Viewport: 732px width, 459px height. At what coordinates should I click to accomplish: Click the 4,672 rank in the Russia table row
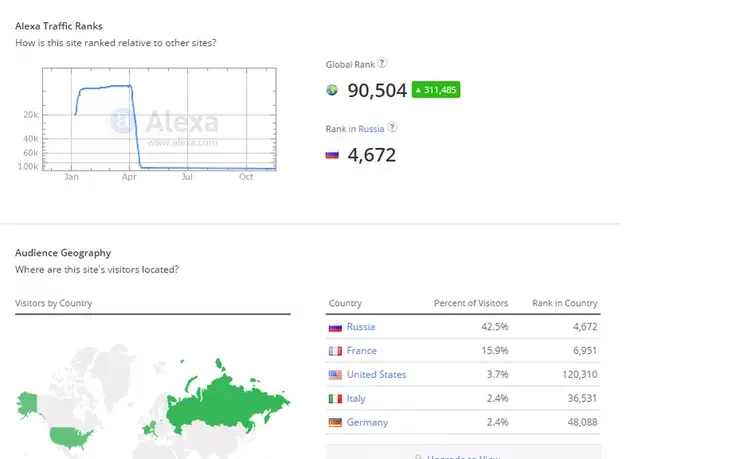coord(585,327)
